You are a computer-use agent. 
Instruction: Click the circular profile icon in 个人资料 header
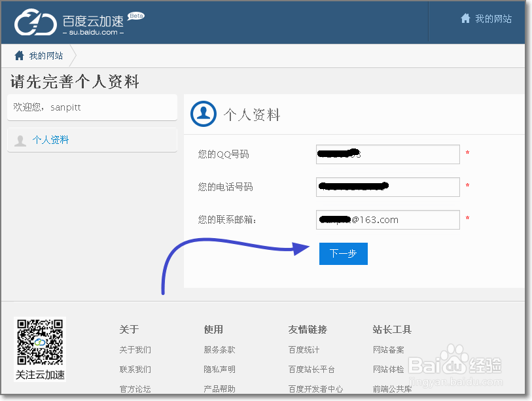[x=203, y=114]
